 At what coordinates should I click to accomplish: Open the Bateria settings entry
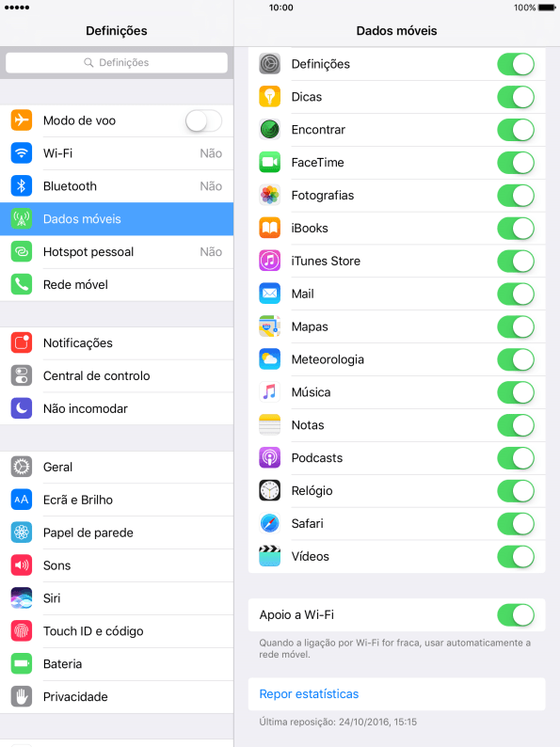click(117, 663)
